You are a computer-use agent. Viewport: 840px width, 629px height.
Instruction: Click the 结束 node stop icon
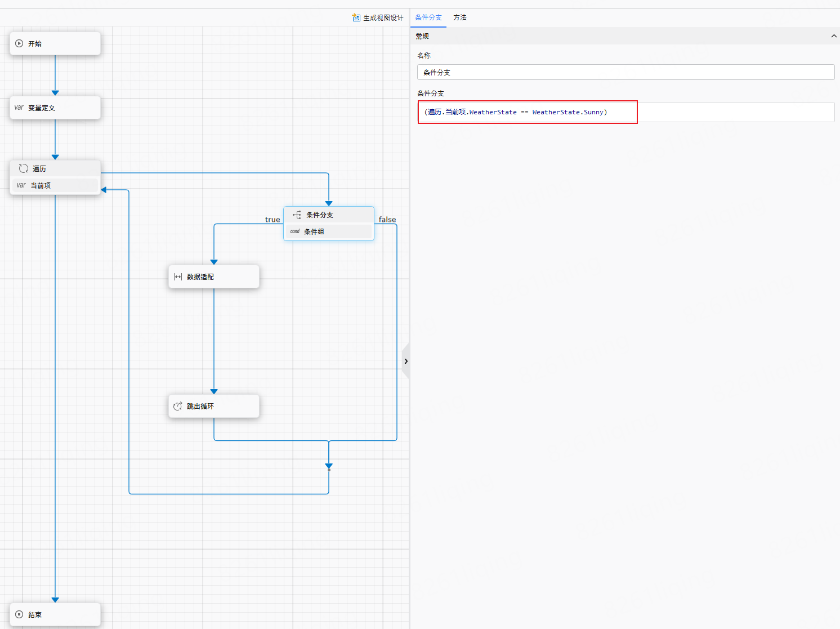click(19, 614)
